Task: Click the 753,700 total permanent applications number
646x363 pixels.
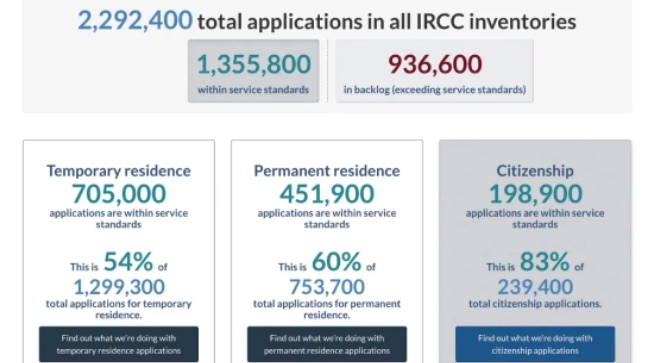Action: click(x=327, y=287)
